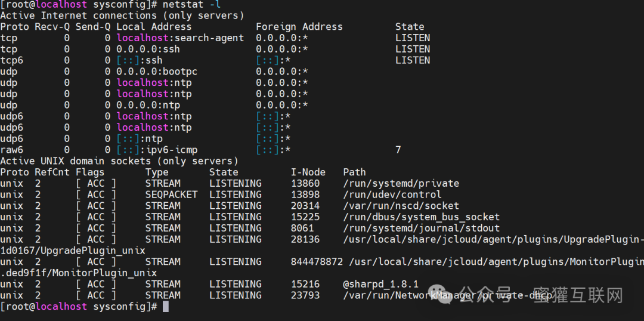Click the 'Path' column header
644x321 pixels.
click(354, 172)
